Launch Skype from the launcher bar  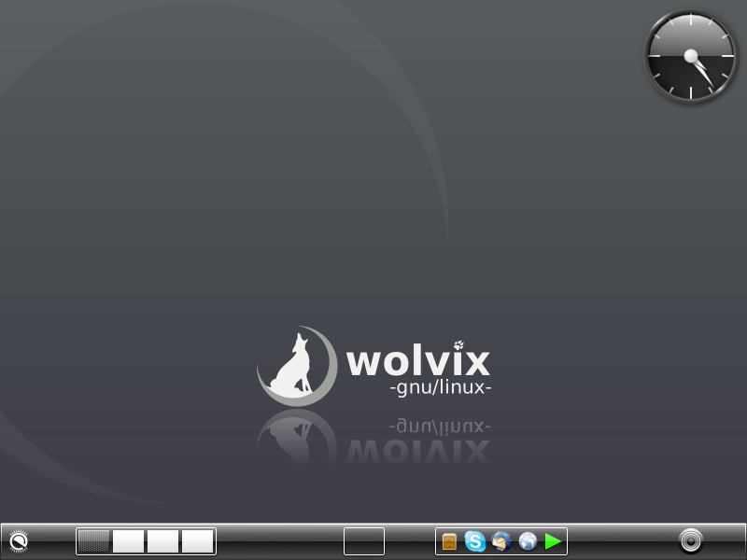click(x=475, y=541)
